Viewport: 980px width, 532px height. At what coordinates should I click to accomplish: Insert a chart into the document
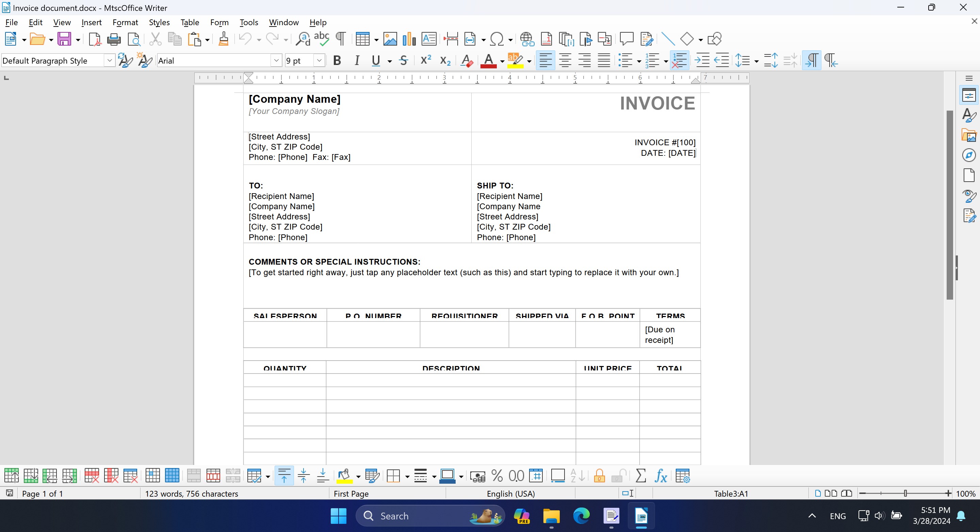click(x=409, y=39)
